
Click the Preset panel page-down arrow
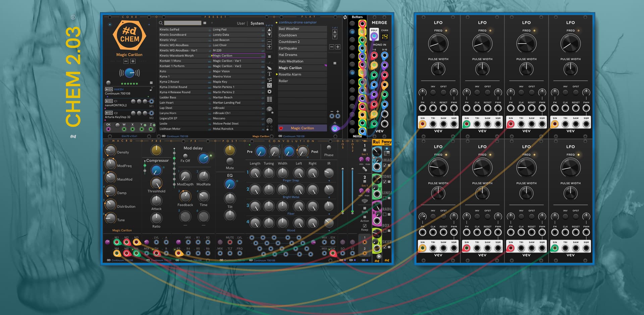(269, 35)
